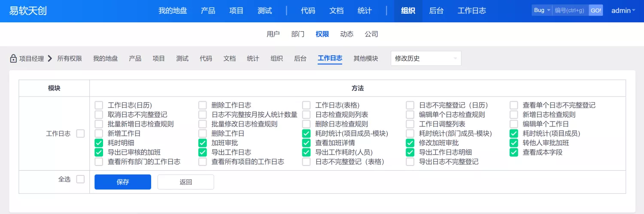Uncheck 耗时明细 permission

99,143
